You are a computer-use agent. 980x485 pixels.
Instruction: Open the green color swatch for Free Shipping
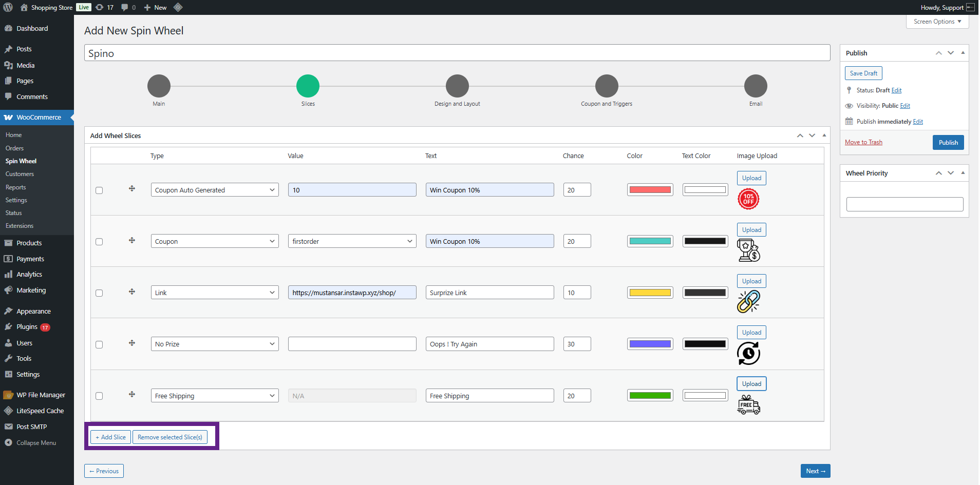click(x=650, y=396)
